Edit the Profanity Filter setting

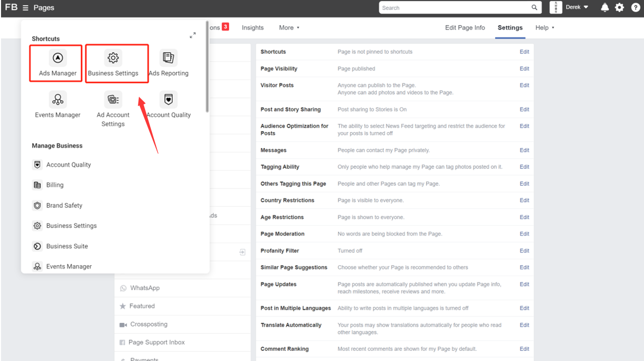pyautogui.click(x=525, y=251)
